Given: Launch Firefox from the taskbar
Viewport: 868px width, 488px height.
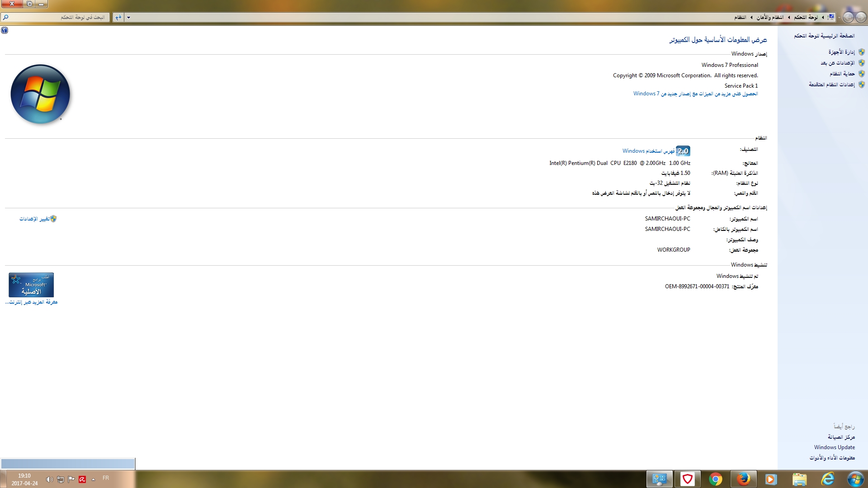Looking at the screenshot, I should 743,479.
